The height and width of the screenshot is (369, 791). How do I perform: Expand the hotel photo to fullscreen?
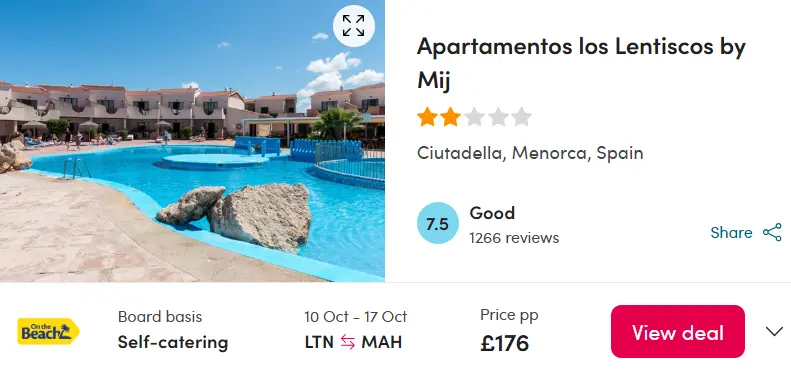tap(354, 26)
